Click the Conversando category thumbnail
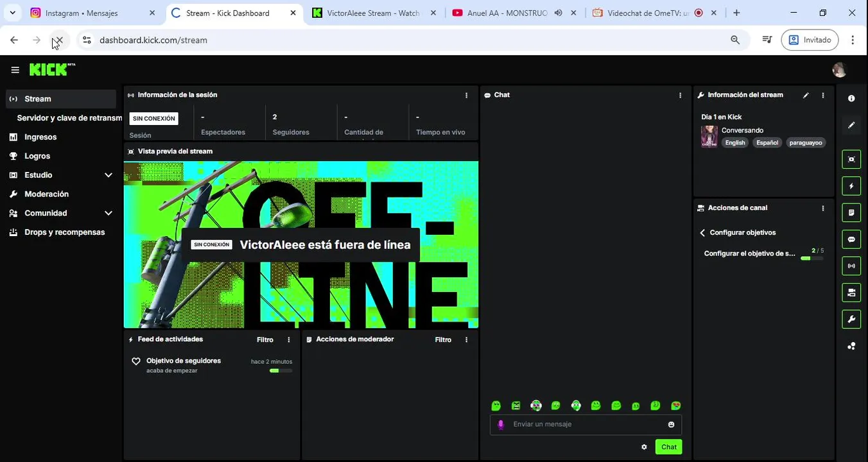 point(709,136)
